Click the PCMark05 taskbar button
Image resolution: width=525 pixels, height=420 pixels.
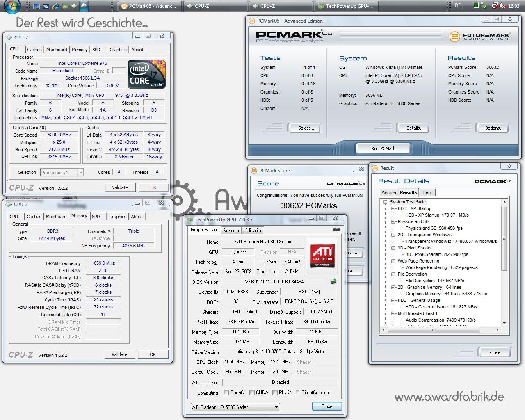tap(150, 6)
